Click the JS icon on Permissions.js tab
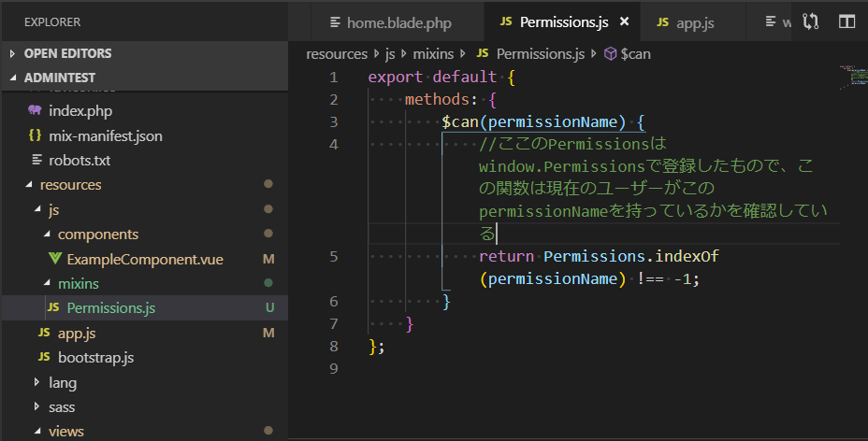The image size is (868, 441). [506, 21]
